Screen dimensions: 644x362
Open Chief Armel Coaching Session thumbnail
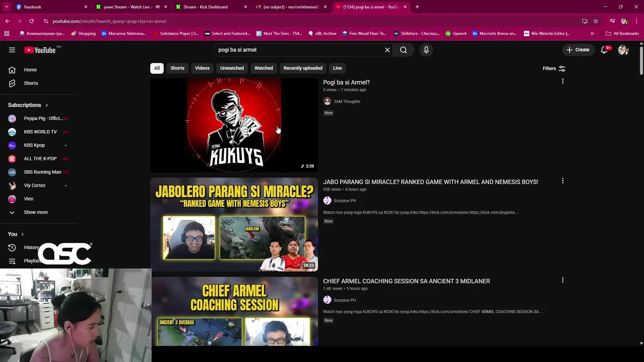pyautogui.click(x=234, y=312)
